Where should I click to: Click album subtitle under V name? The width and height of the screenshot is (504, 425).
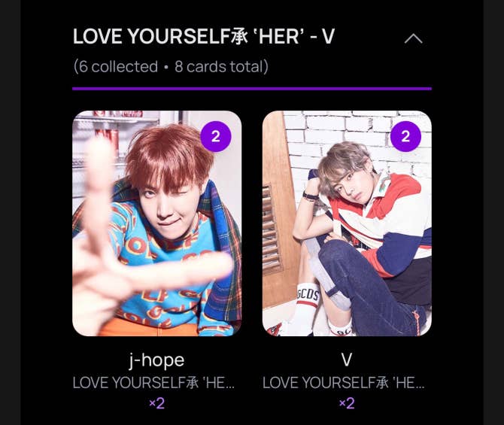point(344,383)
